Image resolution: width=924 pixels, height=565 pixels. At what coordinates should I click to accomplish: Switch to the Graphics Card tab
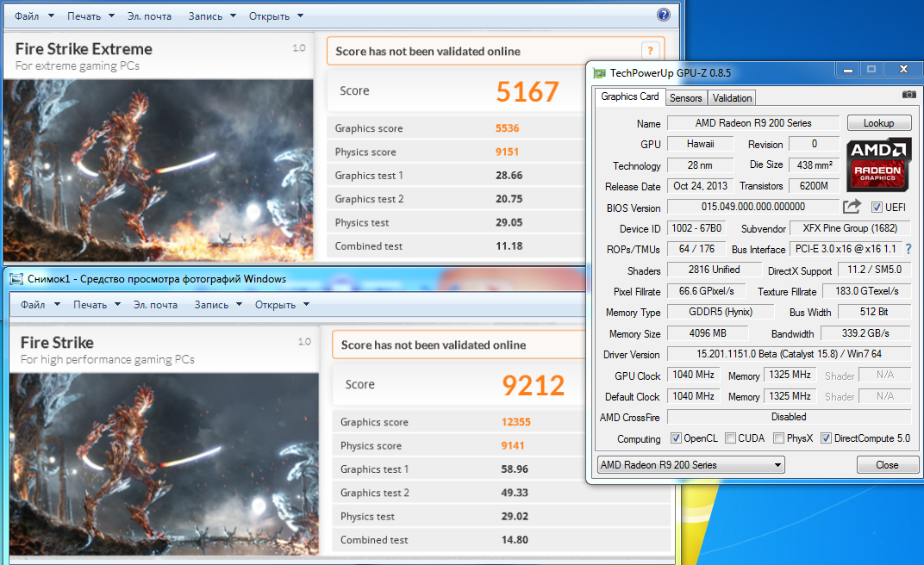click(x=629, y=96)
